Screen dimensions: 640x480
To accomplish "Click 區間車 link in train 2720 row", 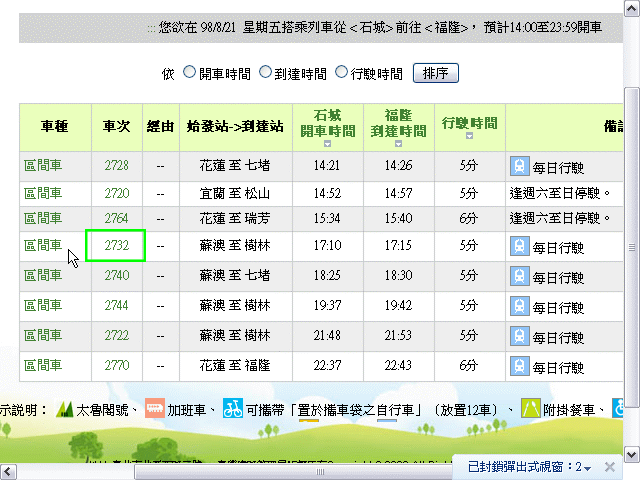I will click(43, 193).
